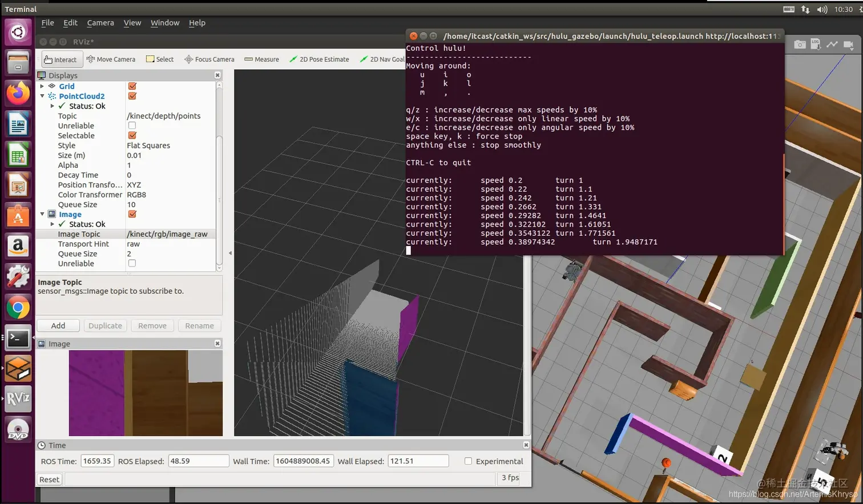The width and height of the screenshot is (863, 504).
Task: Open LibreOffice Impress from the dock
Action: [18, 186]
